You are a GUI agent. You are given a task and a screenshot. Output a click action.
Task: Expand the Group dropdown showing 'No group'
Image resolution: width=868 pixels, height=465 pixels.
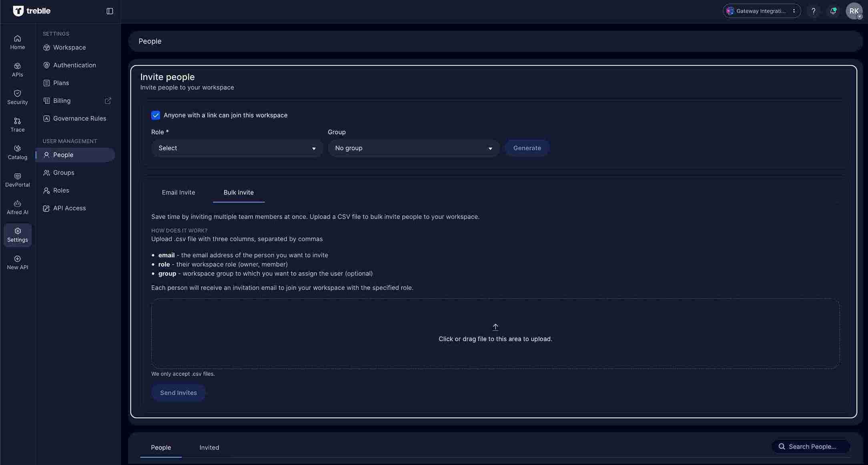point(413,148)
